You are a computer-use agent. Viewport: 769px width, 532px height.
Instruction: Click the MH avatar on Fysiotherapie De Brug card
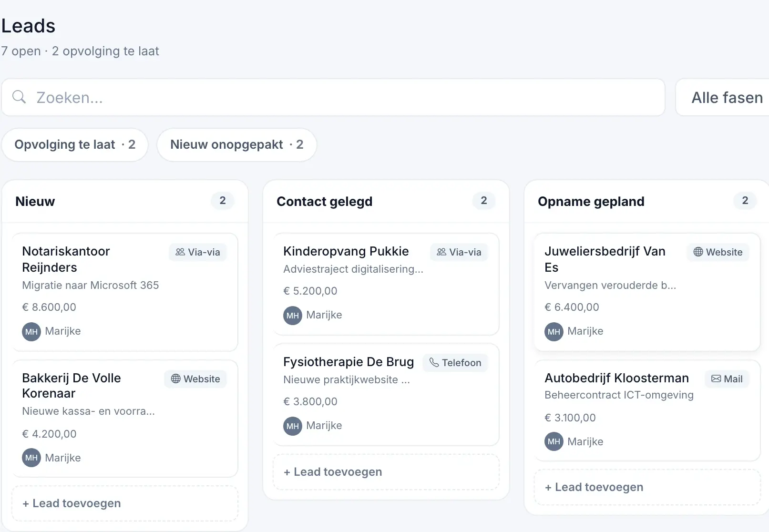click(293, 426)
